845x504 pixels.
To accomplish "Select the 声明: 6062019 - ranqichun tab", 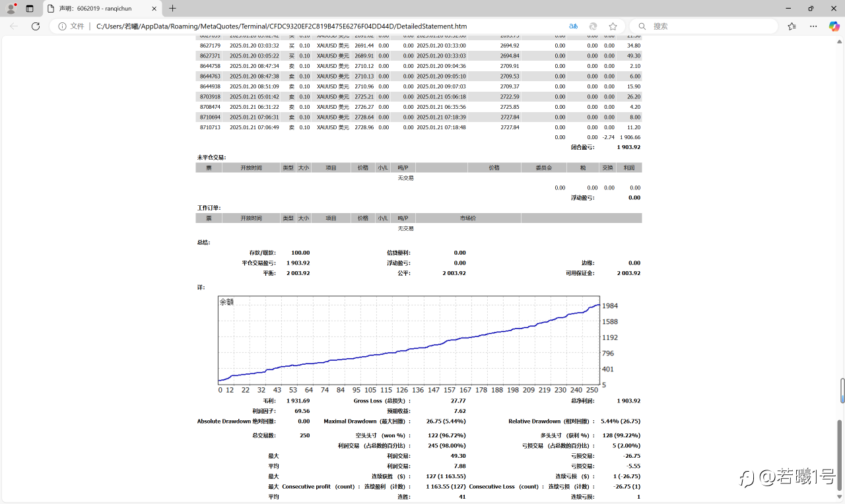I will pos(99,9).
